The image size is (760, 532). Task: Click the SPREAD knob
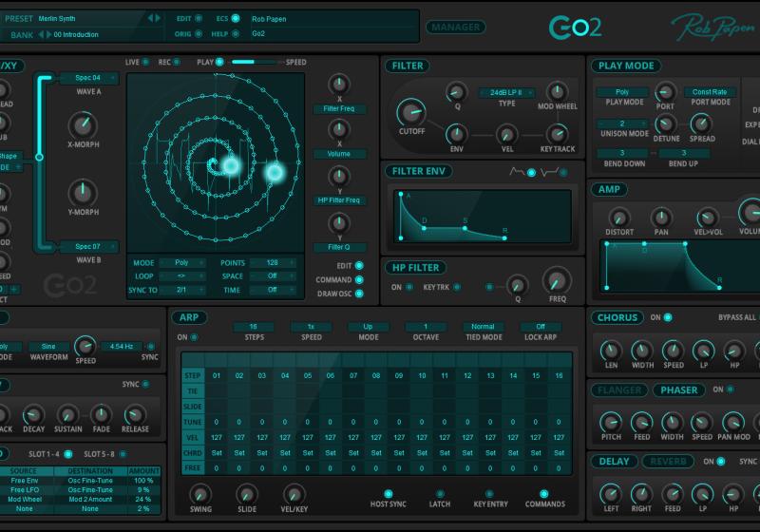(x=701, y=124)
